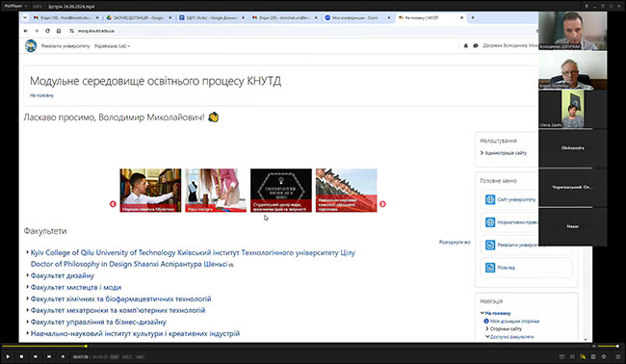Click the red carousel next arrow
The image size is (626, 364).
(x=382, y=204)
